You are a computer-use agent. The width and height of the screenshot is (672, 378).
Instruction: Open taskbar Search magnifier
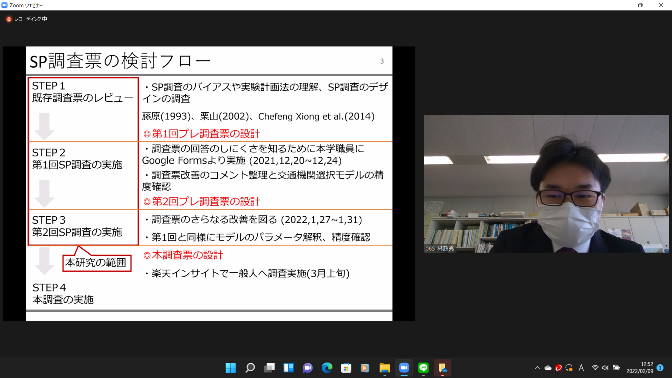tap(250, 368)
